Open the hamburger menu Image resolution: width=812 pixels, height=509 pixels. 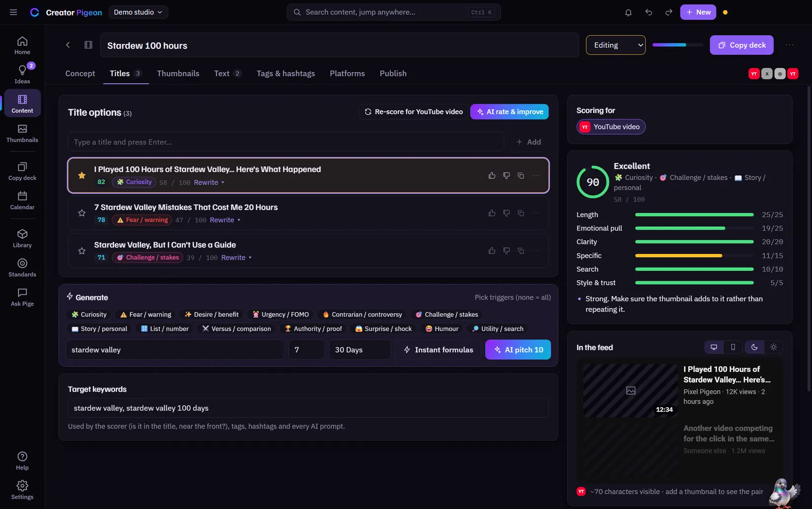point(14,12)
